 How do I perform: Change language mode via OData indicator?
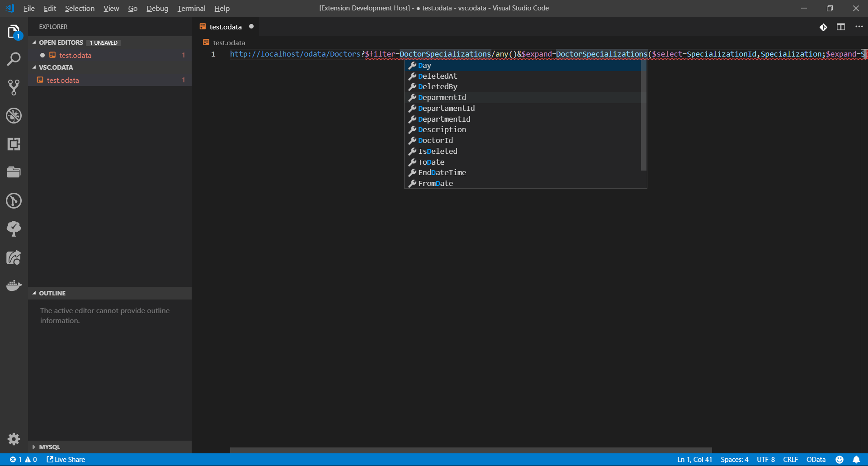816,459
